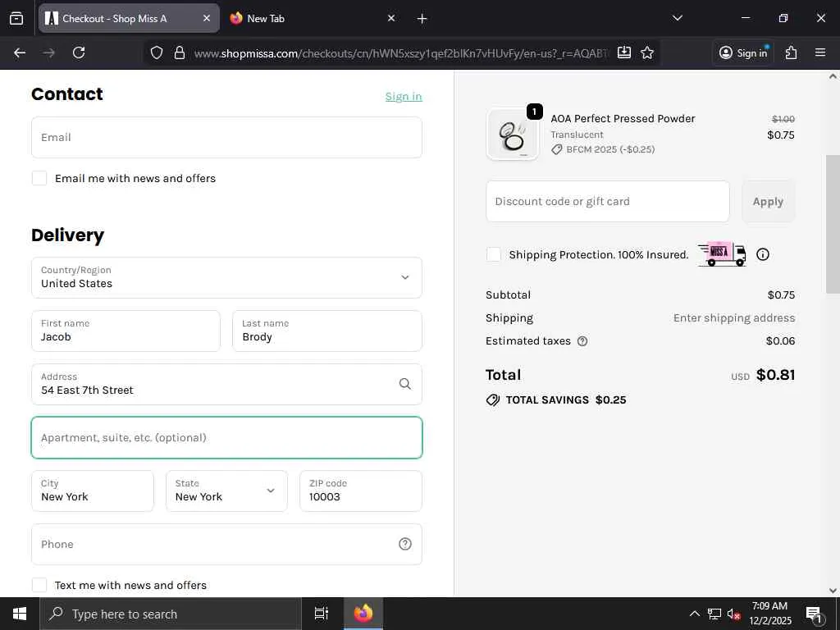Viewport: 840px width, 630px height.
Task: Open Firefox application hamburger menu
Action: pos(820,52)
